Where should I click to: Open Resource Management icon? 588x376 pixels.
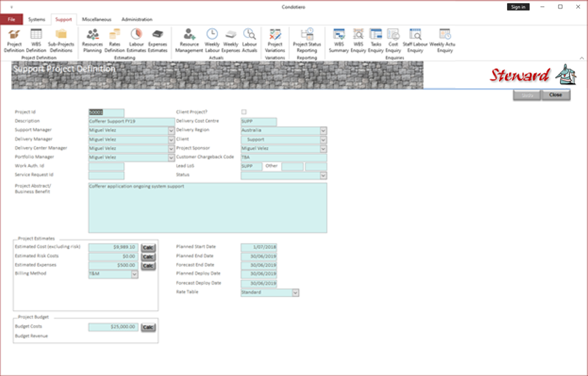(189, 40)
